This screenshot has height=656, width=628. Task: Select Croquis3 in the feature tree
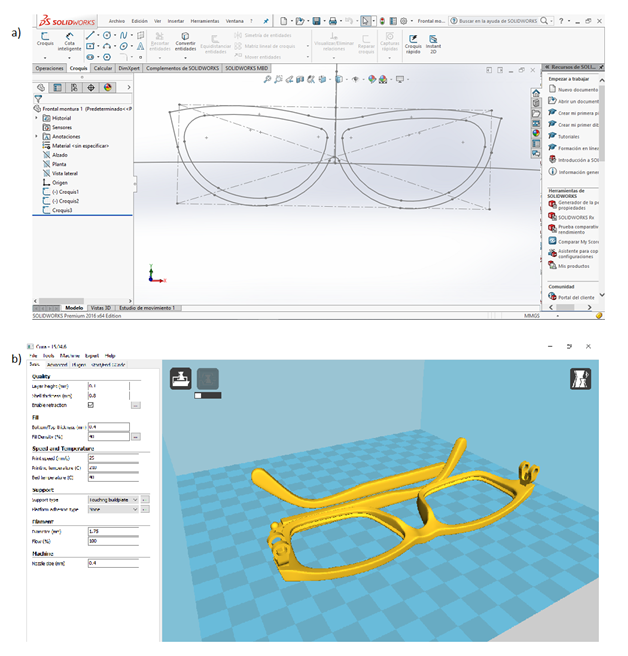(64, 211)
